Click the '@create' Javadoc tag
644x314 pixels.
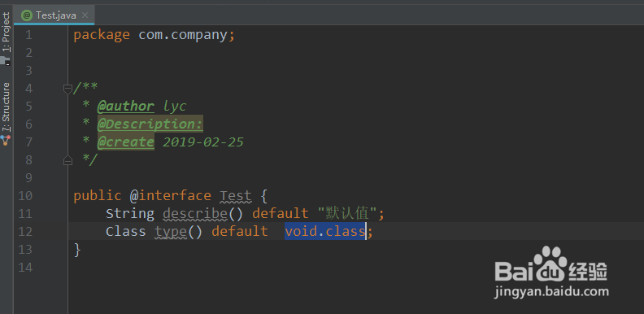tap(126, 142)
